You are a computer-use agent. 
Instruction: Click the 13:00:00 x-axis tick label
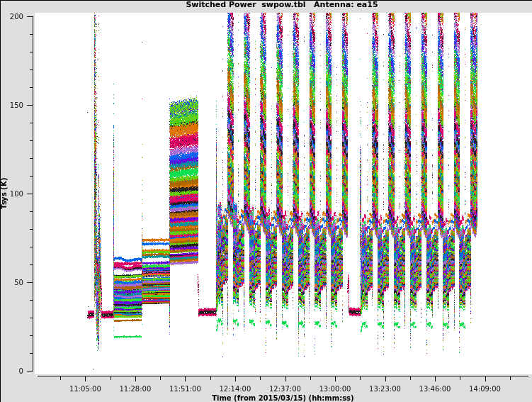(334, 389)
